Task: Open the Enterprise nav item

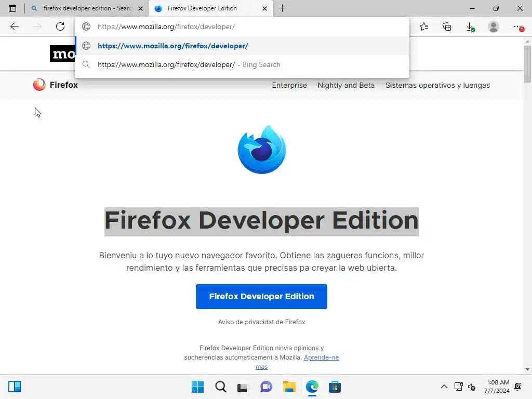Action: point(289,85)
